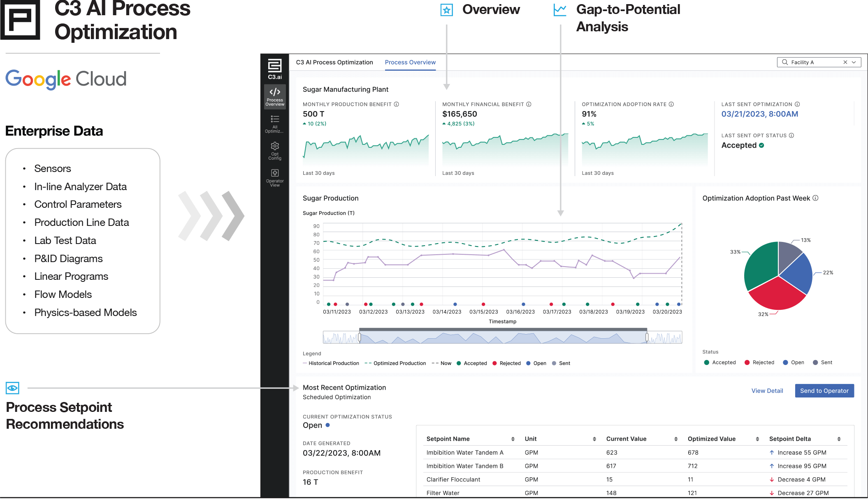Click the Optimization Adoption Rate sparkline chart

click(x=645, y=150)
